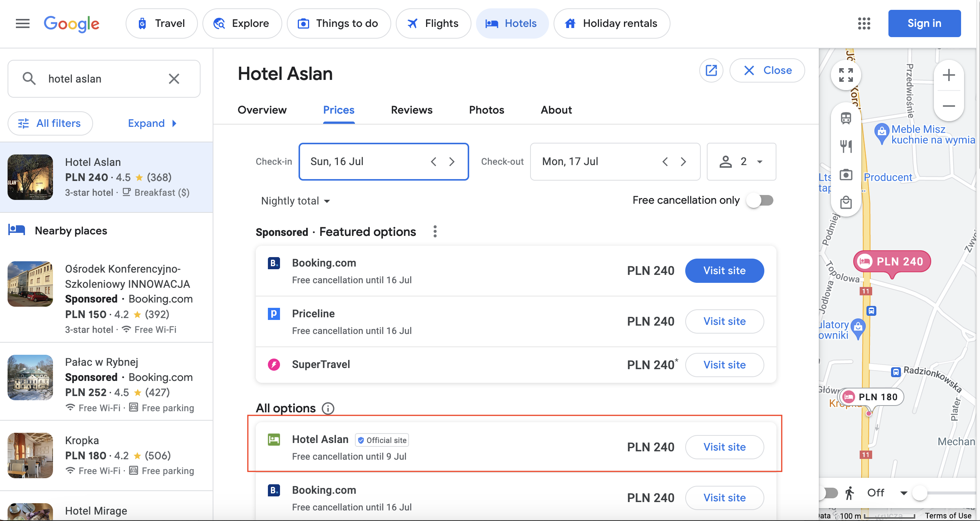Image resolution: width=980 pixels, height=521 pixels.
Task: Zoom in using the map plus control
Action: point(949,75)
